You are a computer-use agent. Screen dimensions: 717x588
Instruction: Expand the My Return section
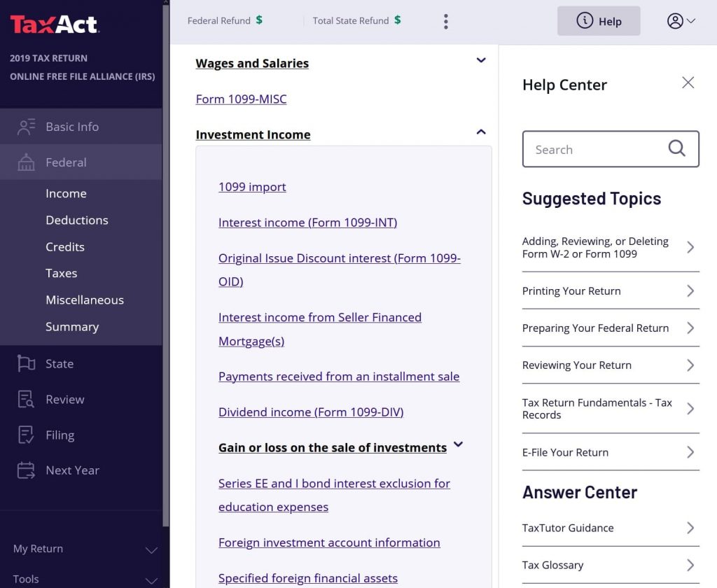click(x=85, y=549)
